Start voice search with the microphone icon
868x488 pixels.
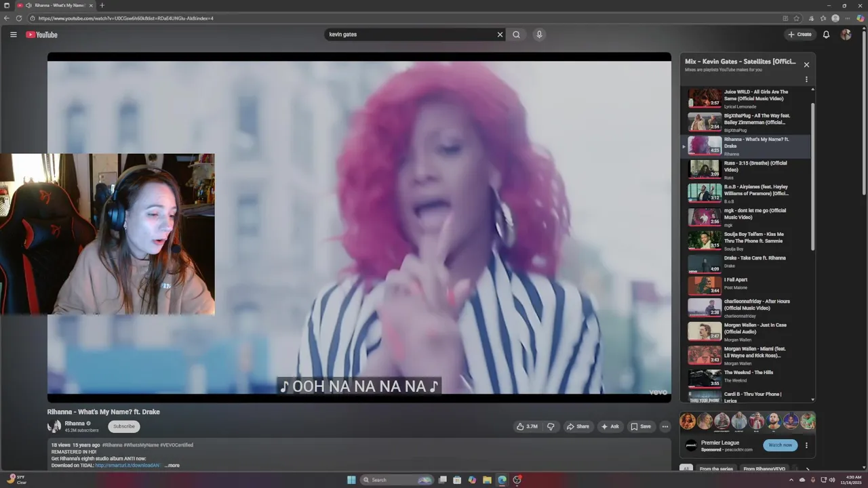click(x=539, y=35)
